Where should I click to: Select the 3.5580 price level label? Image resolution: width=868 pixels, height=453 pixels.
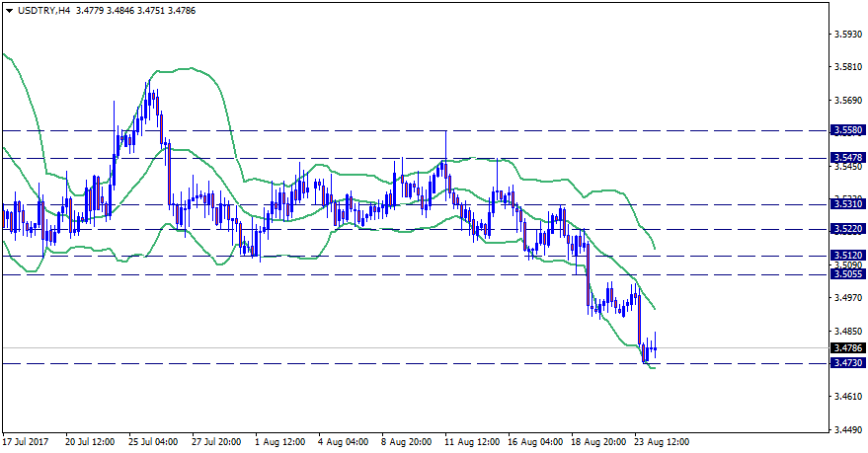pyautogui.click(x=847, y=130)
